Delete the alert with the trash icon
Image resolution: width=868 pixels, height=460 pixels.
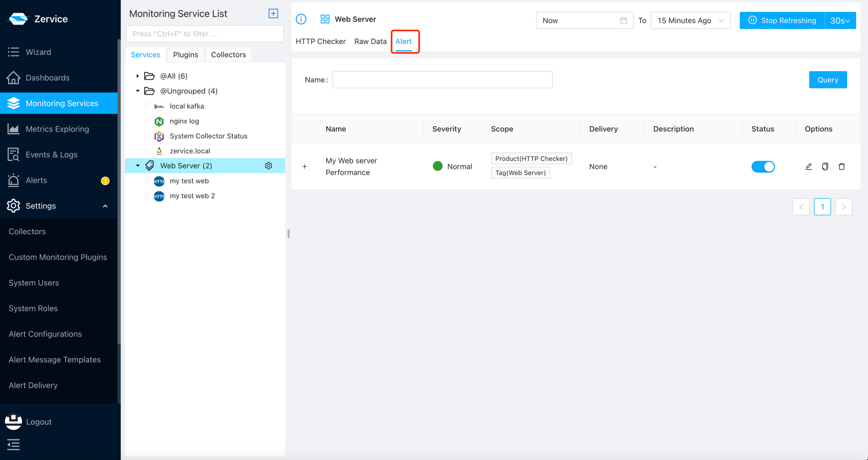click(841, 167)
